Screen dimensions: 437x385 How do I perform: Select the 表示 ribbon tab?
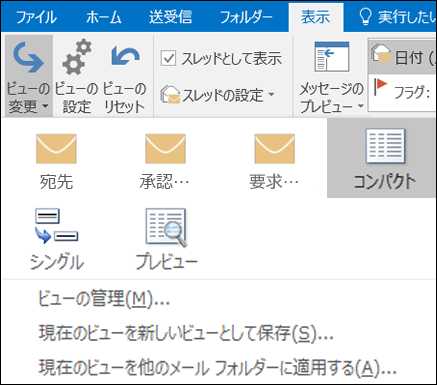tap(316, 17)
